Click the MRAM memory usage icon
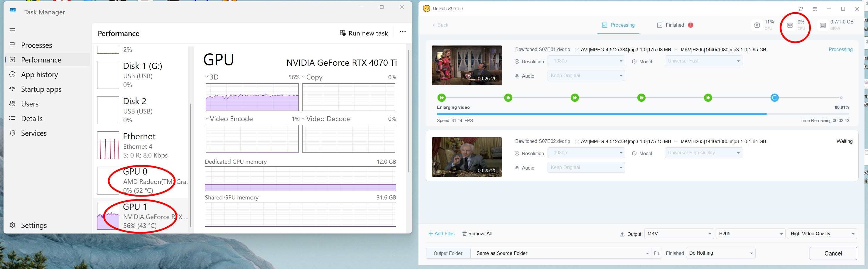The height and width of the screenshot is (269, 868). tap(823, 25)
